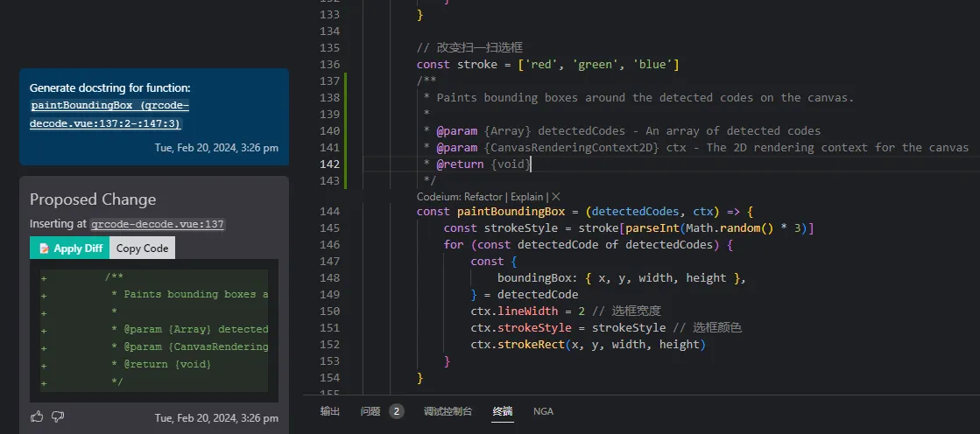Switch to the 调试控制台 debug console tab
This screenshot has width=980, height=434.
click(448, 411)
